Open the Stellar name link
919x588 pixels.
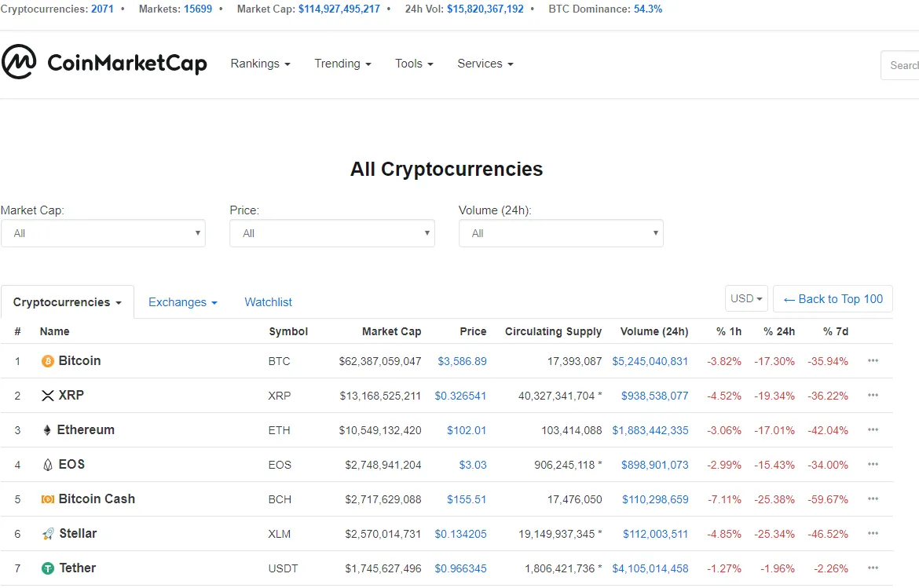click(x=78, y=534)
